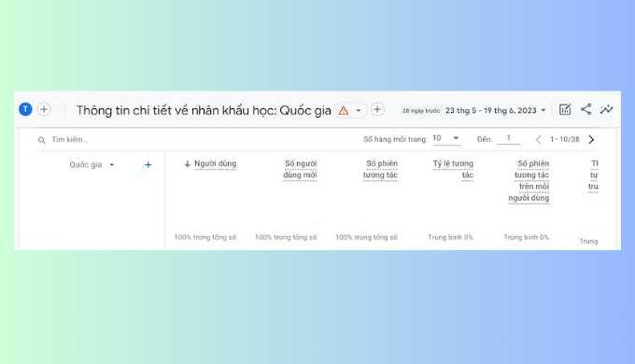The image size is (635, 364).
Task: Click the Đến page number field
Action: (508, 138)
